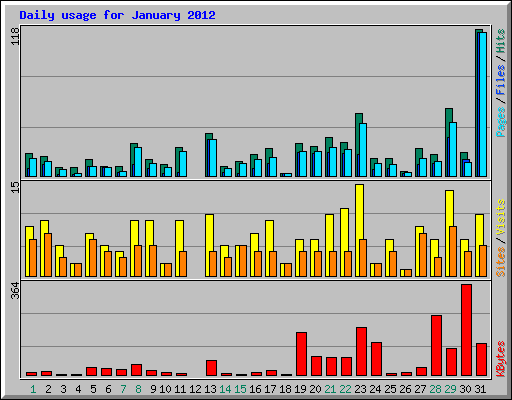Click day label '14' on the x-axis
Viewport: 512px width, 400px height.
click(225, 389)
